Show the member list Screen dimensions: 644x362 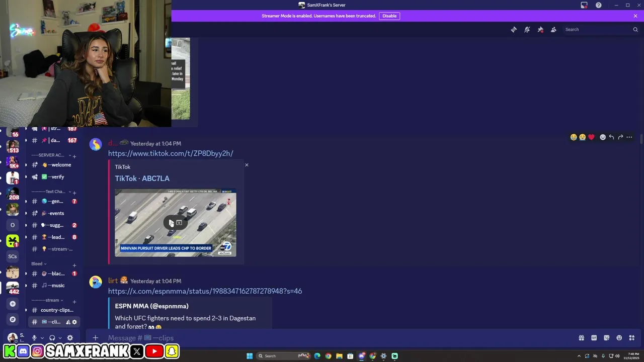(x=553, y=30)
